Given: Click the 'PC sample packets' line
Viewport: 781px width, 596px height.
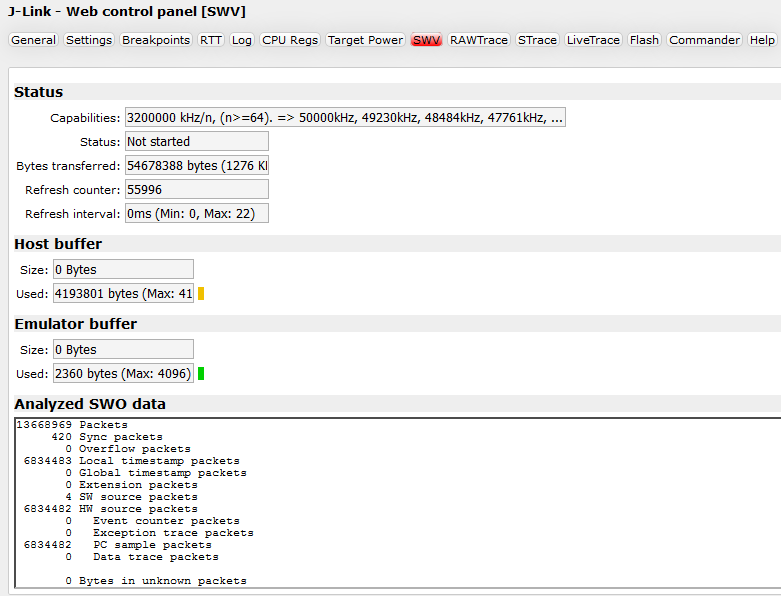Looking at the screenshot, I should [x=117, y=544].
